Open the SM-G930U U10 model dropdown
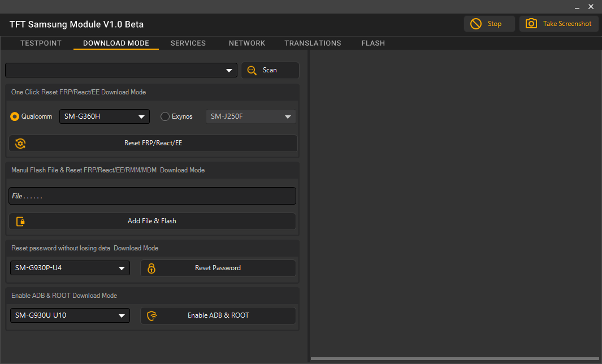 click(70, 315)
